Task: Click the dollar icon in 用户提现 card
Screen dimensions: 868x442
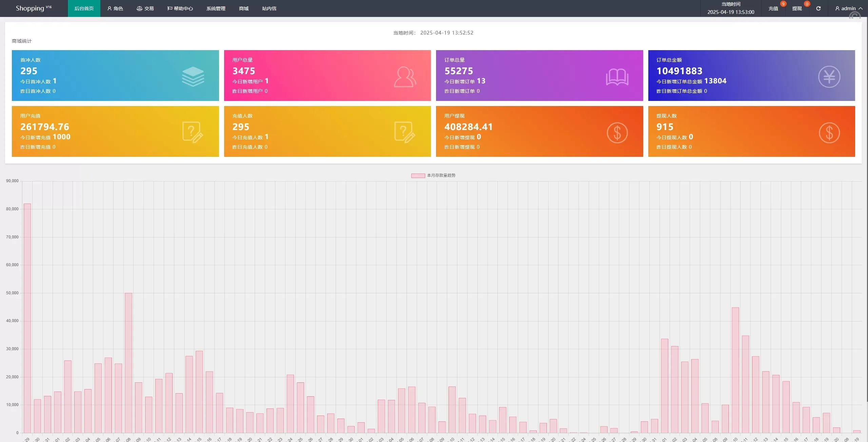Action: (x=617, y=133)
